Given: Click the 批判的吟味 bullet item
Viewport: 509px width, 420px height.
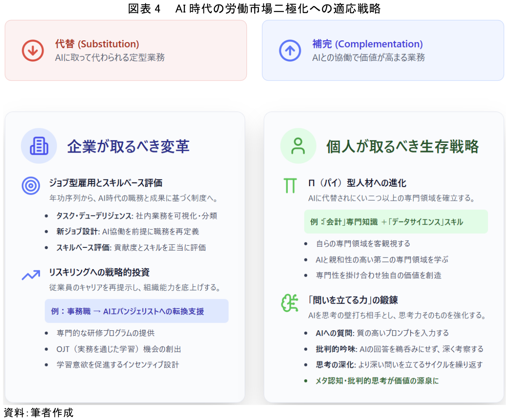Looking at the screenshot, I should pos(399,349).
